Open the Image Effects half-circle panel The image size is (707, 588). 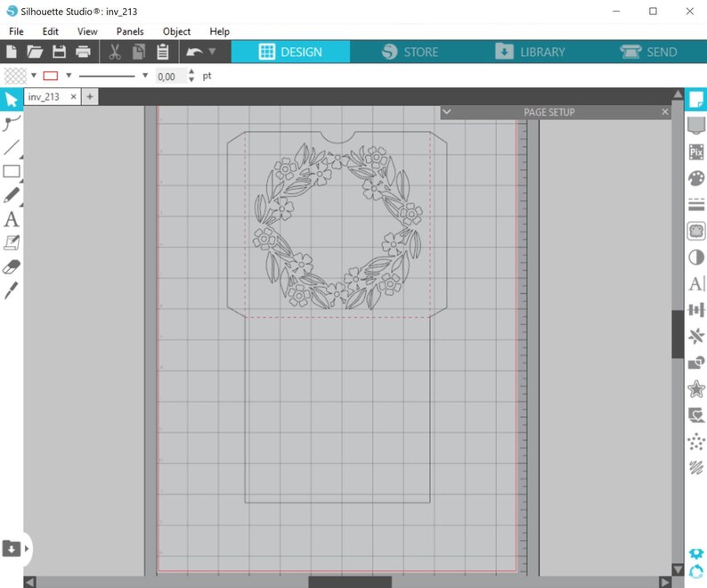coord(695,257)
